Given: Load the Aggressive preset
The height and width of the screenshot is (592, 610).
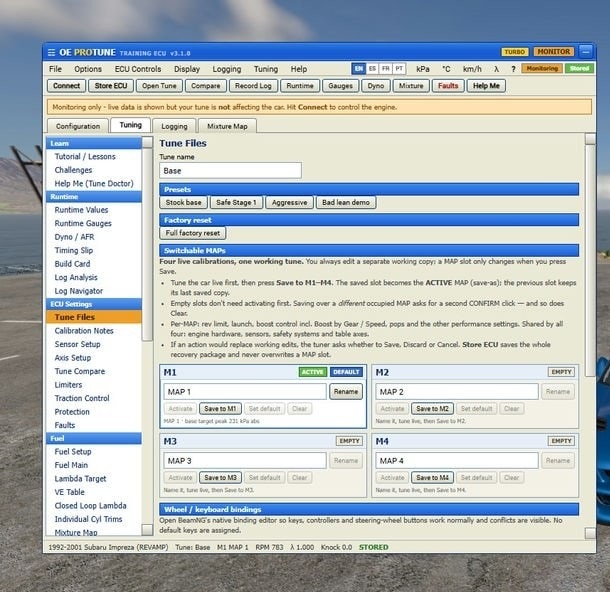Looking at the screenshot, I should (x=289, y=202).
